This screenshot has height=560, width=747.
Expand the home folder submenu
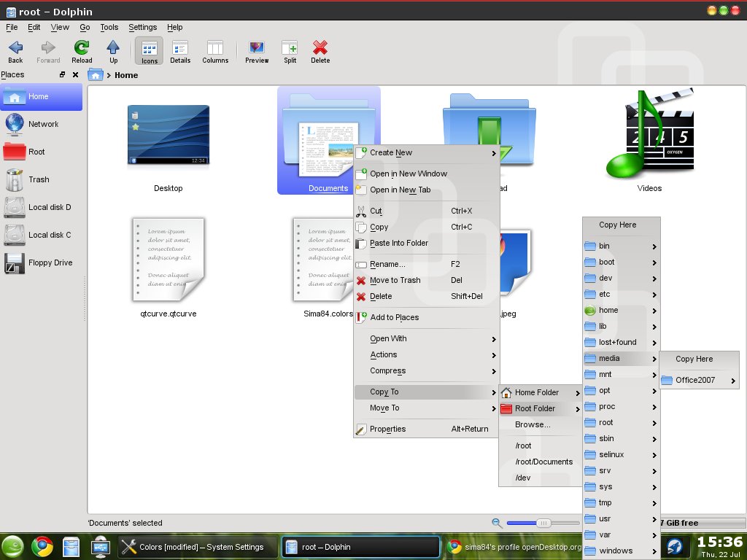[x=622, y=311]
